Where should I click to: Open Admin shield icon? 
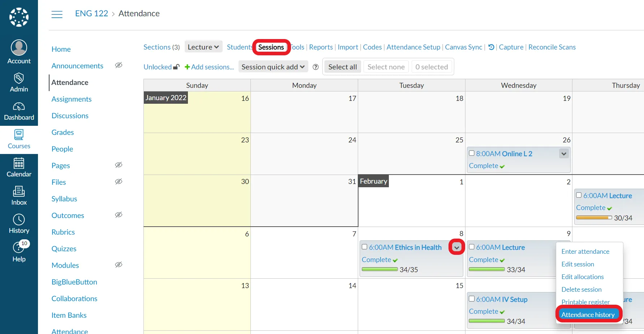pyautogui.click(x=19, y=78)
